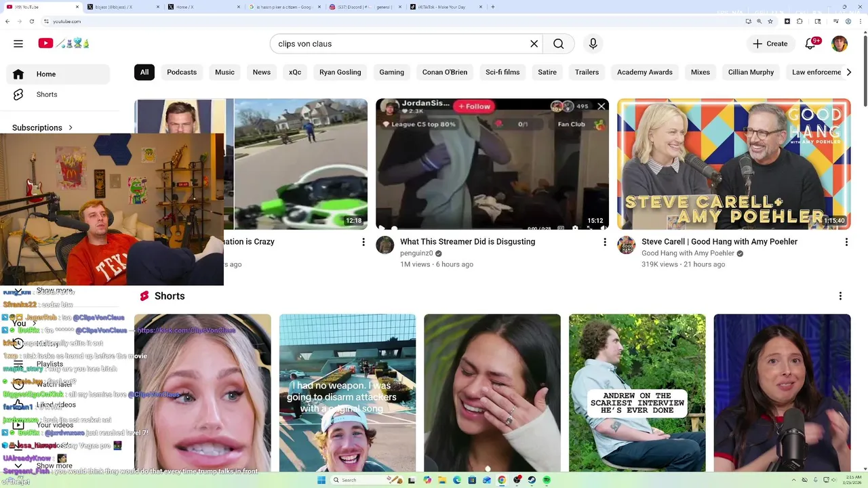The image size is (868, 488).
Task: Open the Shorts shelf options menu
Action: 840,296
